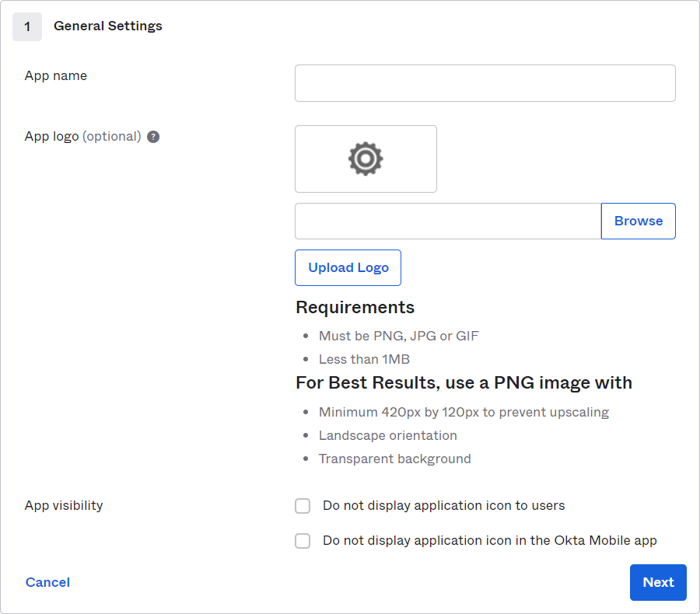Click the For Best Results heading
This screenshot has width=700, height=614.
[464, 383]
